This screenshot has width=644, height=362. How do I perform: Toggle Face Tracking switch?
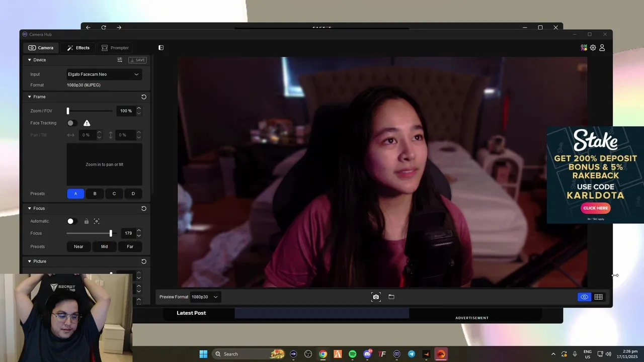tap(72, 123)
